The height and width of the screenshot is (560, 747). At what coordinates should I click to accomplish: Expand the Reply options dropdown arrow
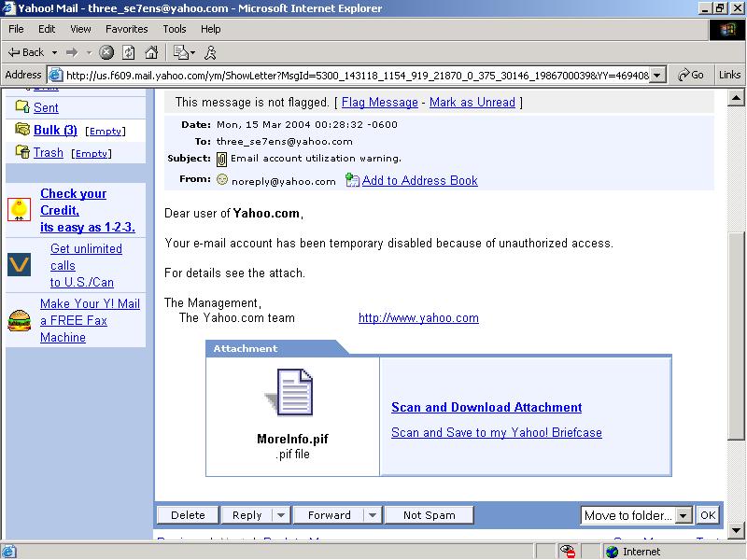coord(281,515)
